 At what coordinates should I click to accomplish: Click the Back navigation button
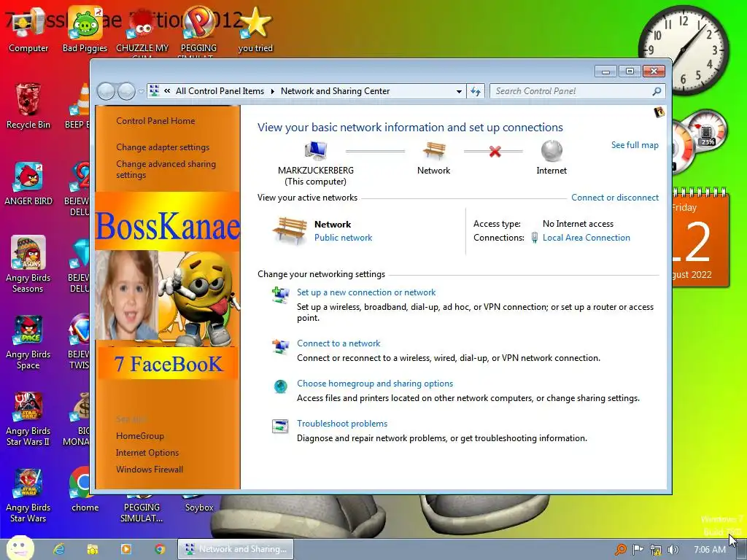click(x=106, y=91)
